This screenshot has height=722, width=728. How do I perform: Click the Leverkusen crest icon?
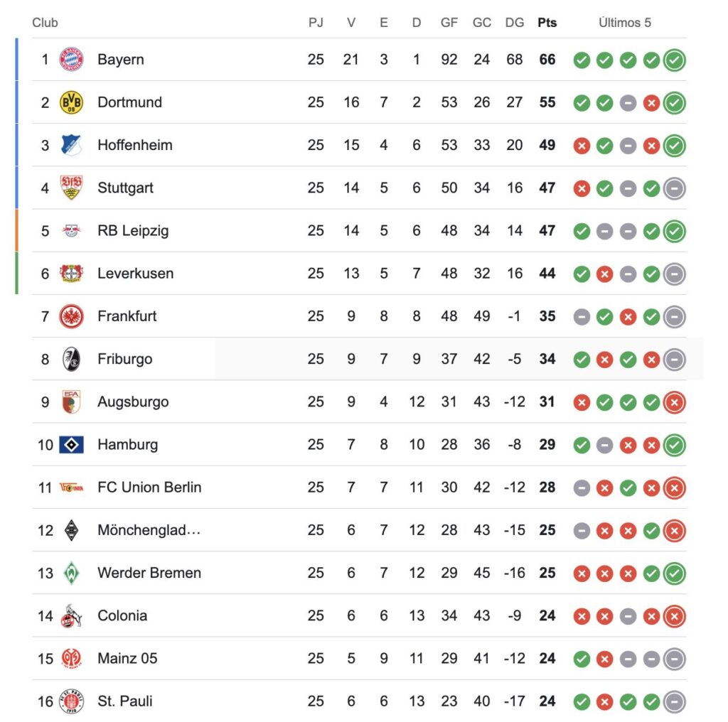71,274
